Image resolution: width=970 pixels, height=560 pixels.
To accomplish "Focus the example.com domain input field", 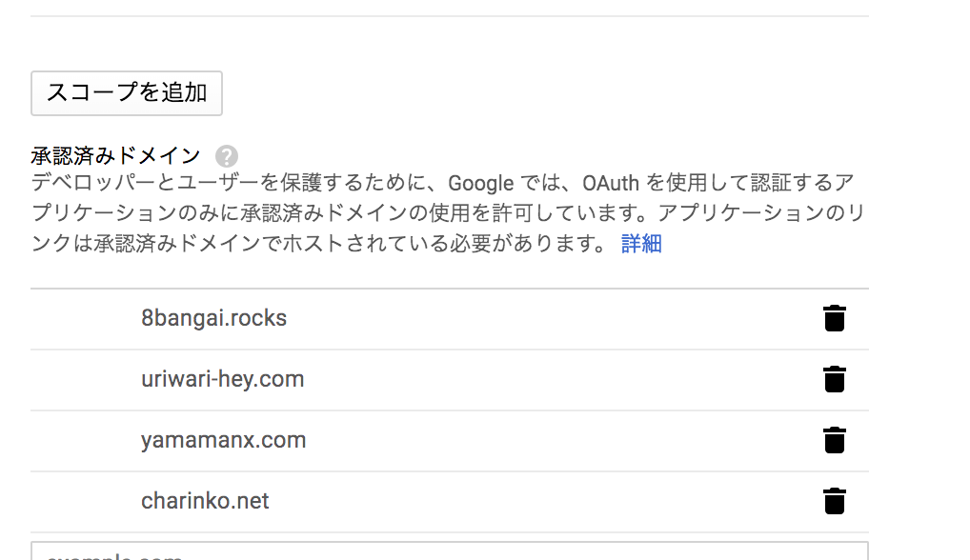I will 450,551.
